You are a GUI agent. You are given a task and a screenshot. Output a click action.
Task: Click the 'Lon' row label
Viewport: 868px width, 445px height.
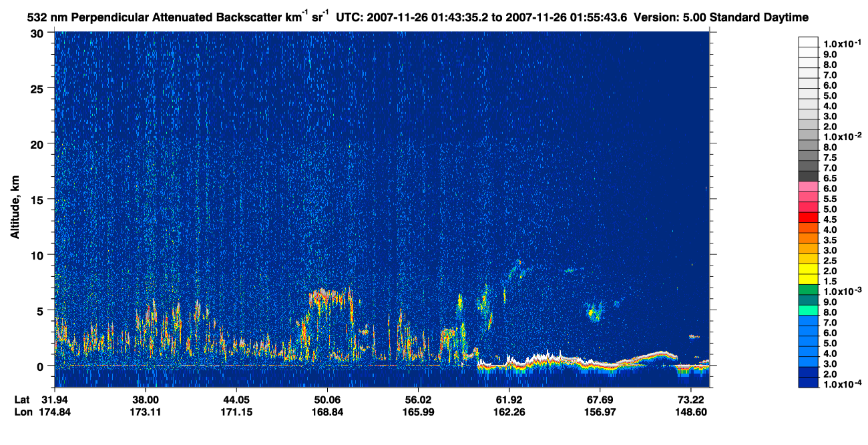coord(22,412)
